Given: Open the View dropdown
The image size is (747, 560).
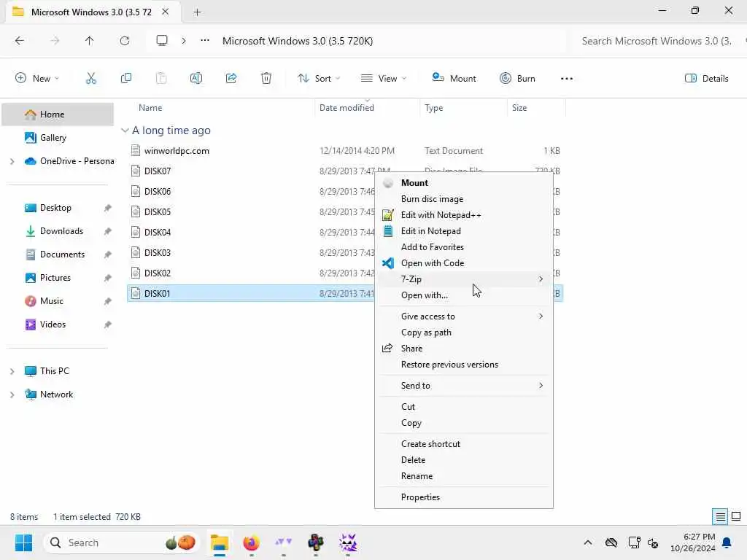Looking at the screenshot, I should pos(384,79).
